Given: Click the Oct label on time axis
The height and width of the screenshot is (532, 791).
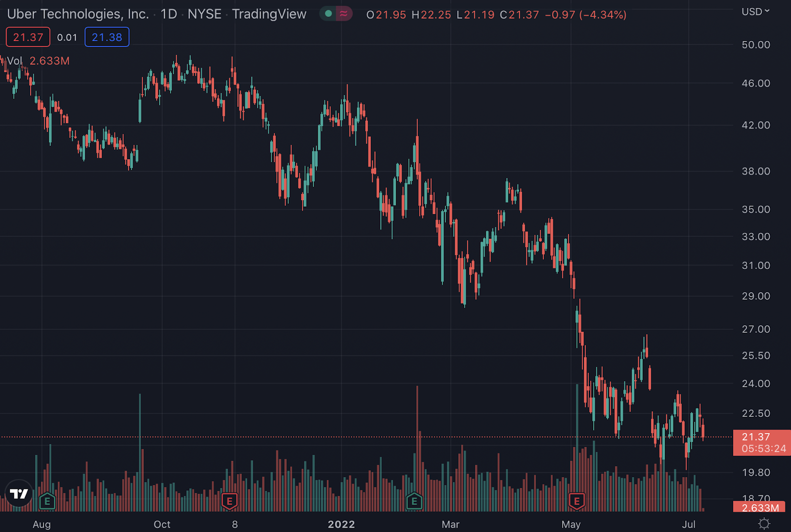Looking at the screenshot, I should 162,525.
